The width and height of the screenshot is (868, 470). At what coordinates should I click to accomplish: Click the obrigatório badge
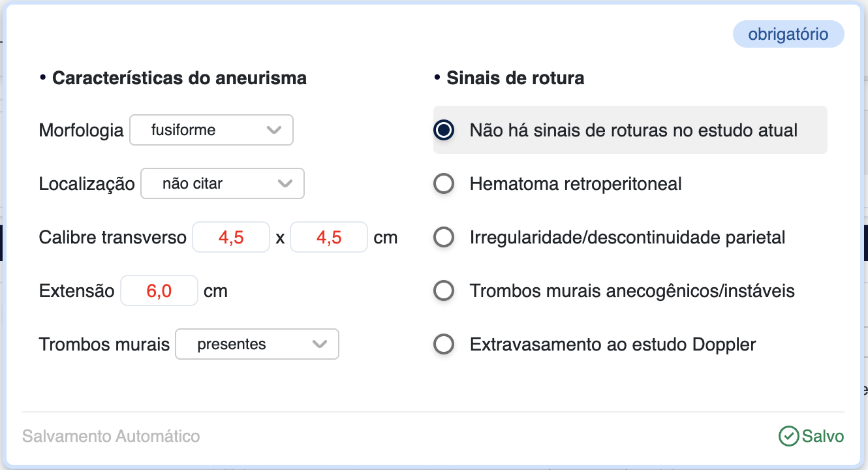[x=788, y=35]
